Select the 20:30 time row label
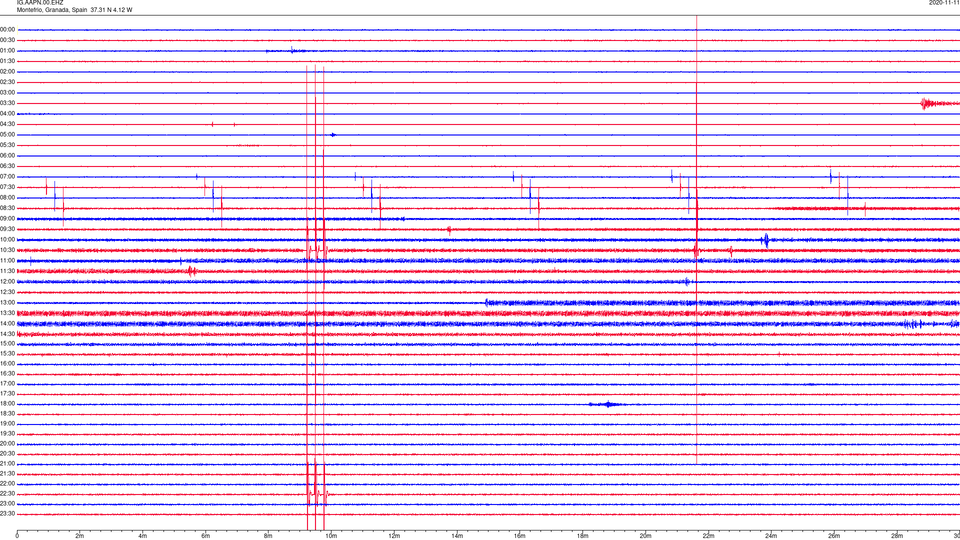Screen dimensions: 960x540 point(8,454)
